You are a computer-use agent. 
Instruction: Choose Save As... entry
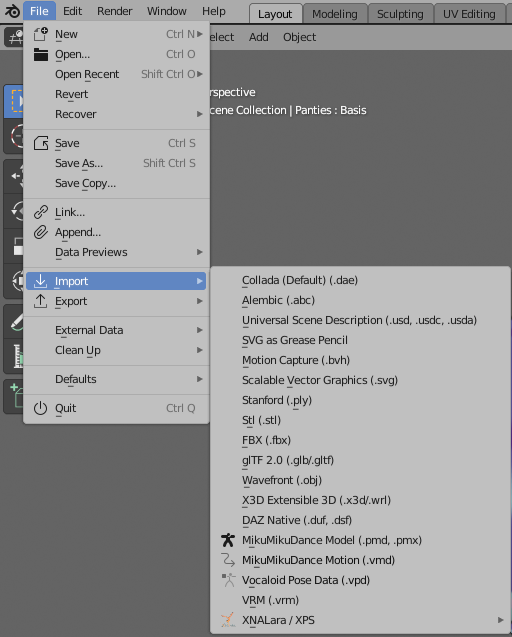point(116,163)
